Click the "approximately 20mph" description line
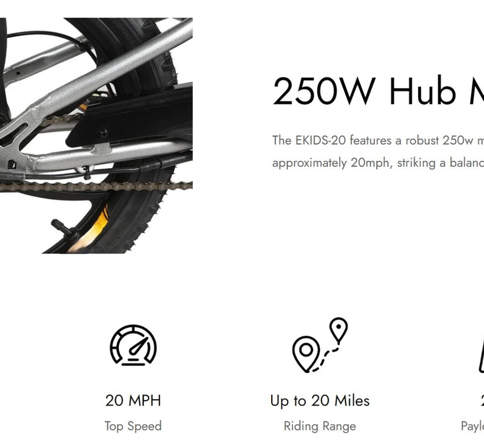484x448 pixels. 378,163
